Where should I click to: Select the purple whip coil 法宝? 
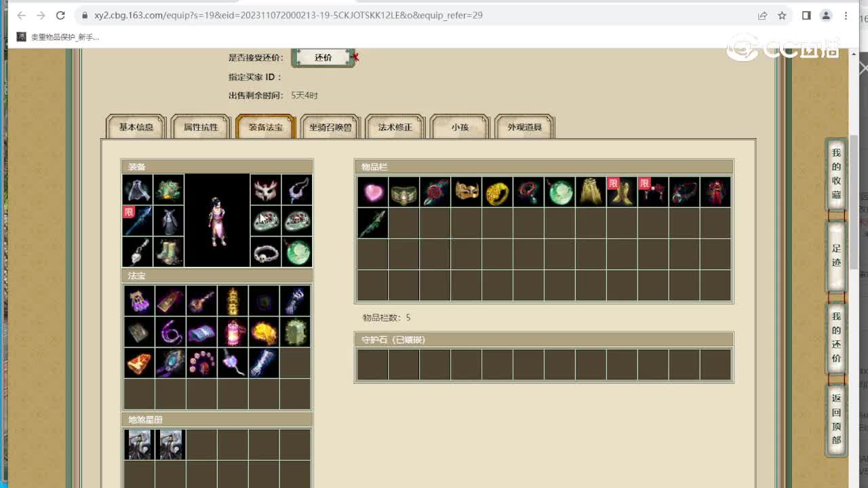point(170,331)
